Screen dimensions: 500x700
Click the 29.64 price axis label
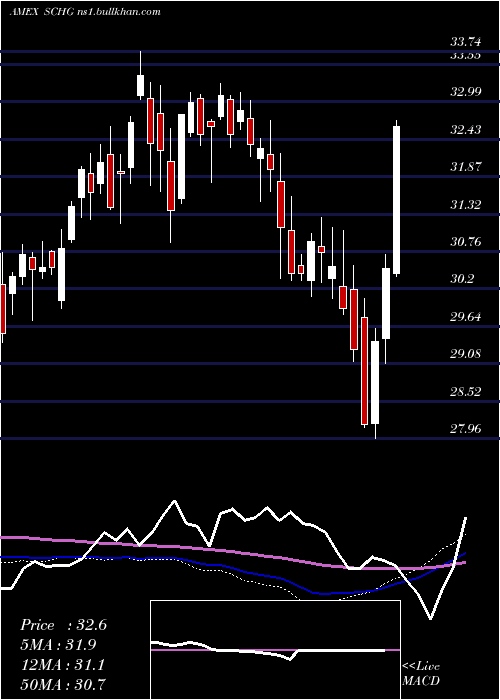click(466, 317)
